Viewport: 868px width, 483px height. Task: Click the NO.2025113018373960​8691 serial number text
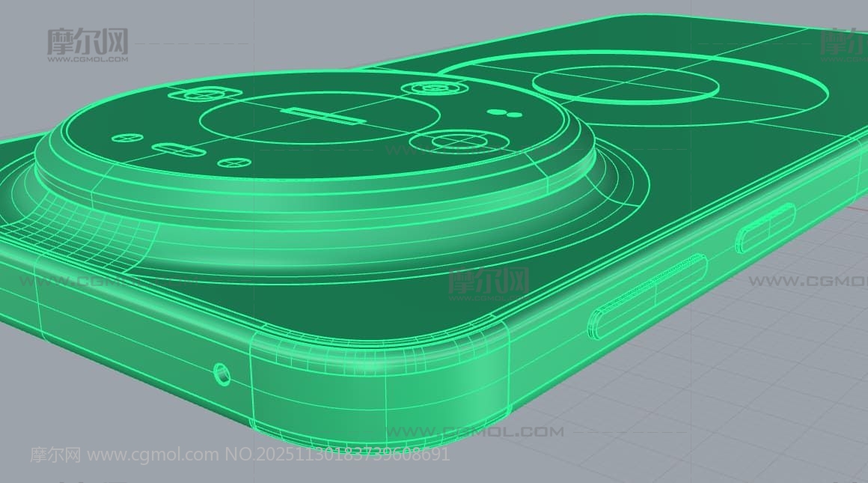pos(337,455)
